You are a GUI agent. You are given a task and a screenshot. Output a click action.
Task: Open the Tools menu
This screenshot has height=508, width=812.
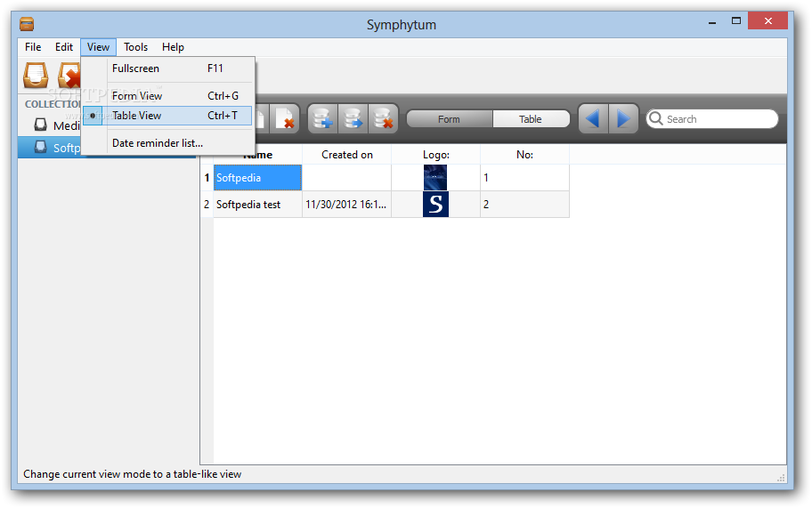[135, 46]
